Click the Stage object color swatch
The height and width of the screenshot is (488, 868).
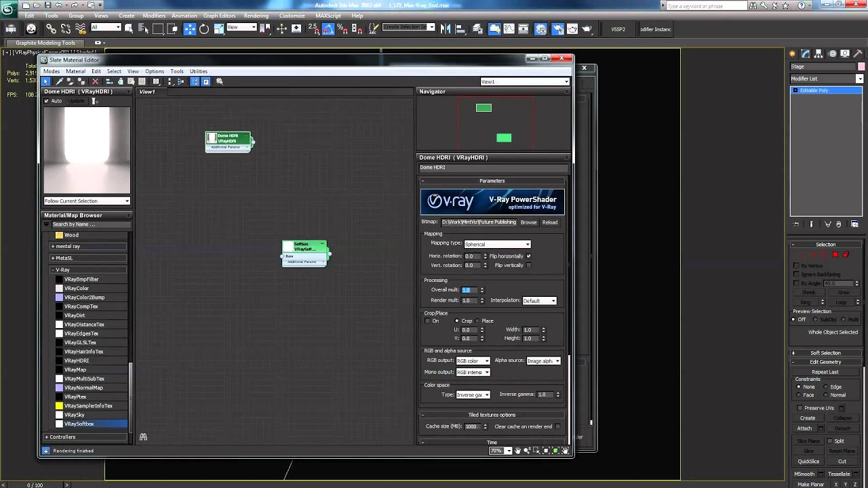(x=862, y=66)
